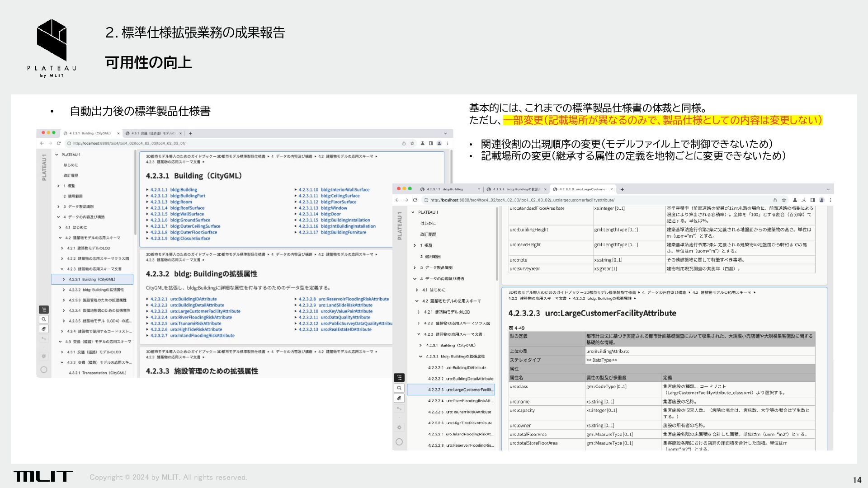Expand '1 概覧' in the left window tree

(x=58, y=186)
